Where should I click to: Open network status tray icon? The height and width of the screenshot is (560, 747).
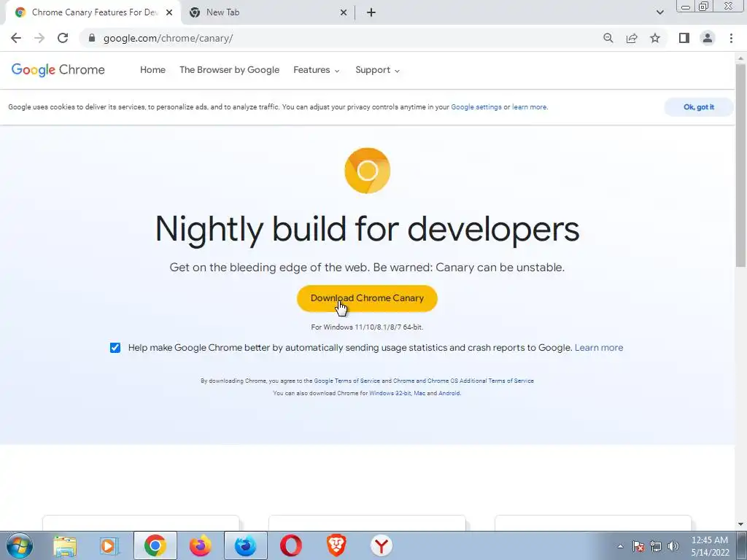(656, 546)
